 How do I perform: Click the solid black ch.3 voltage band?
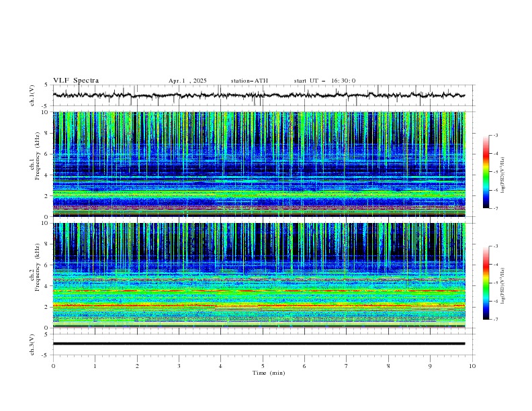(x=259, y=344)
